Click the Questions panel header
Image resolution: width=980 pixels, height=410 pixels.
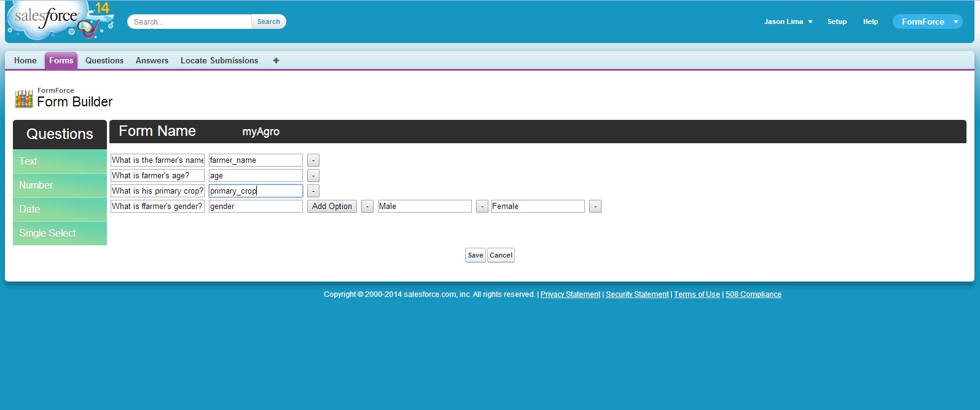click(60, 134)
